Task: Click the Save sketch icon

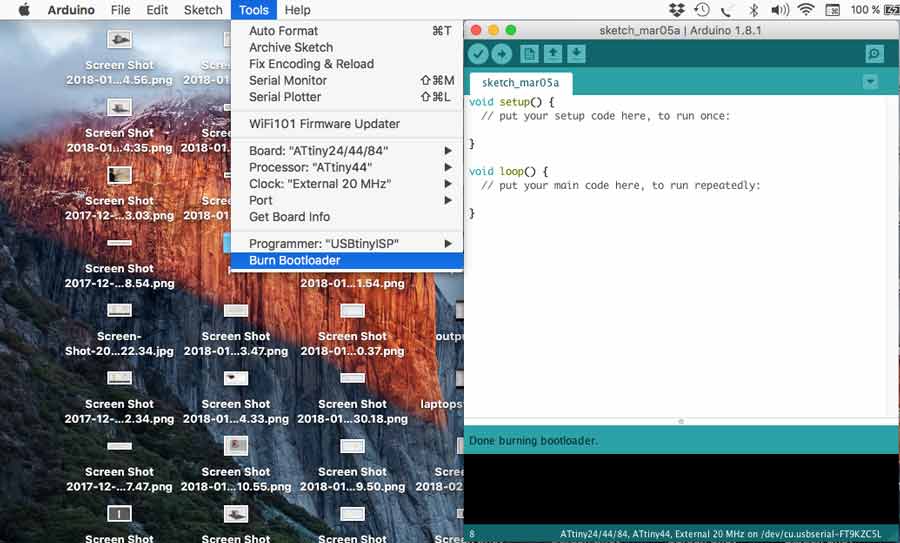Action: (x=577, y=54)
